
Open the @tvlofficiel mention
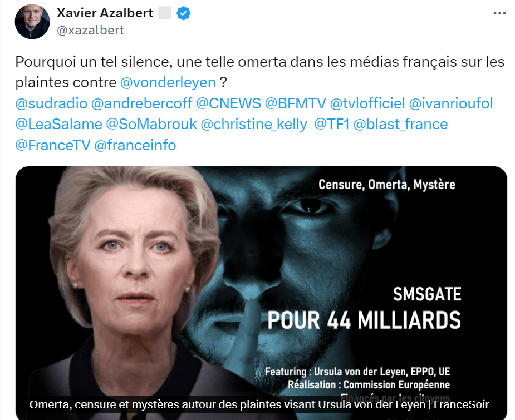[367, 103]
